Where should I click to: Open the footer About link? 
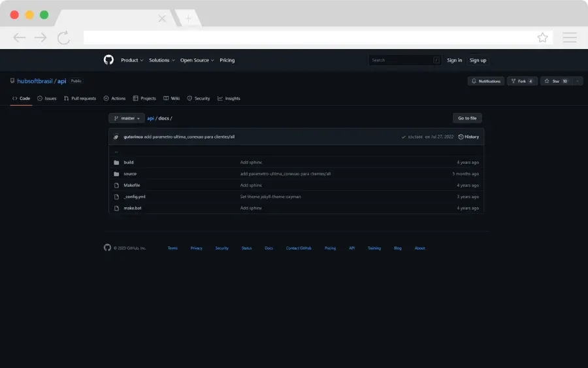point(419,248)
